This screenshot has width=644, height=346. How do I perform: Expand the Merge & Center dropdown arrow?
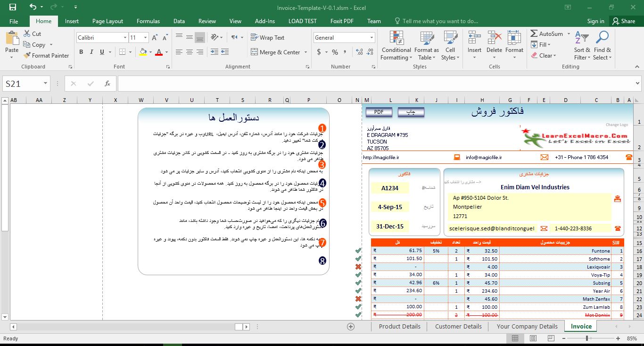click(305, 52)
